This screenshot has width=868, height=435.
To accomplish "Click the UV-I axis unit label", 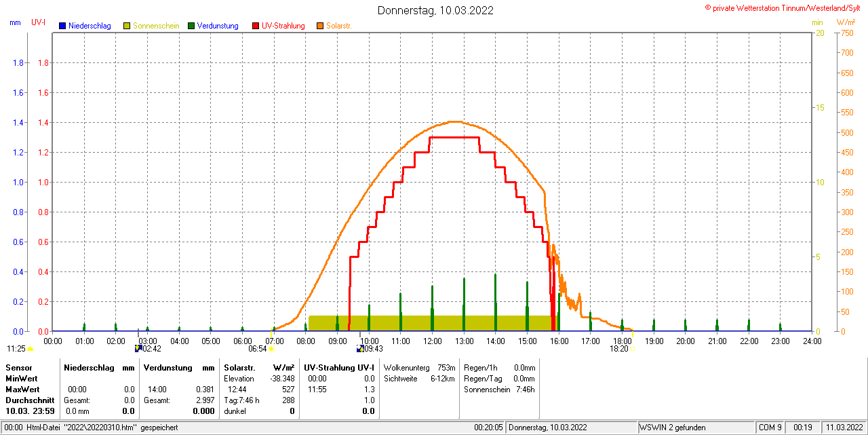I will (39, 23).
